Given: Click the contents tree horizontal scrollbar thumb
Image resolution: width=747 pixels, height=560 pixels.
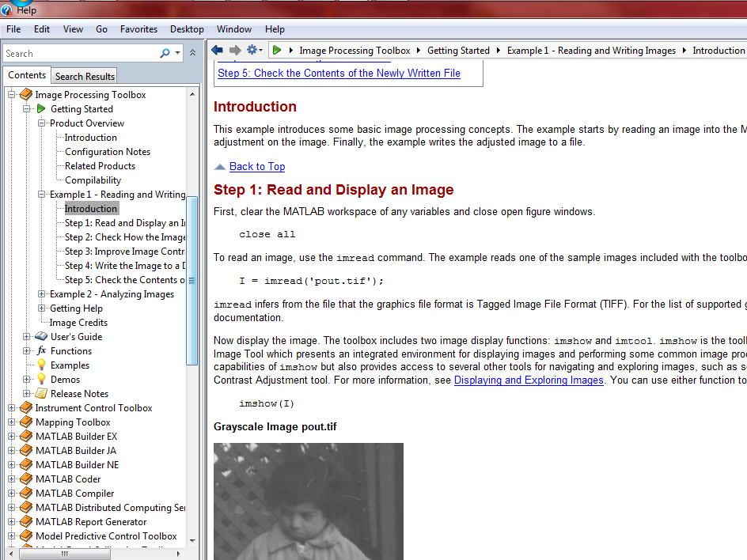Looking at the screenshot, I should pyautogui.click(x=65, y=554).
